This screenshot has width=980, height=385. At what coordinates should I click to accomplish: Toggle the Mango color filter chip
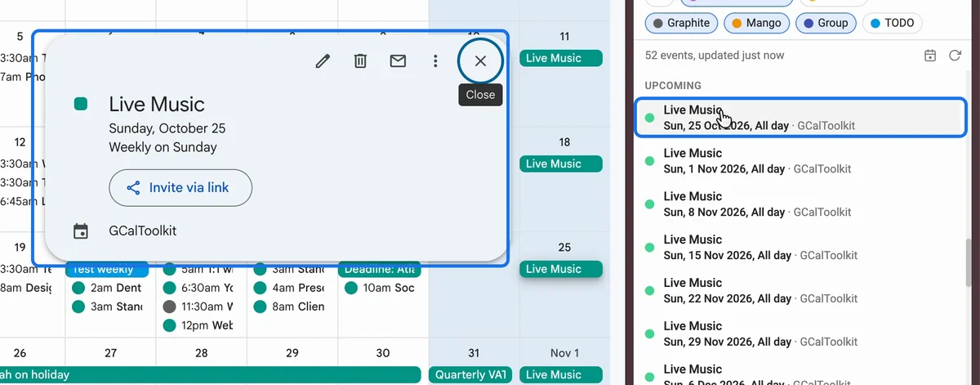coord(757,23)
